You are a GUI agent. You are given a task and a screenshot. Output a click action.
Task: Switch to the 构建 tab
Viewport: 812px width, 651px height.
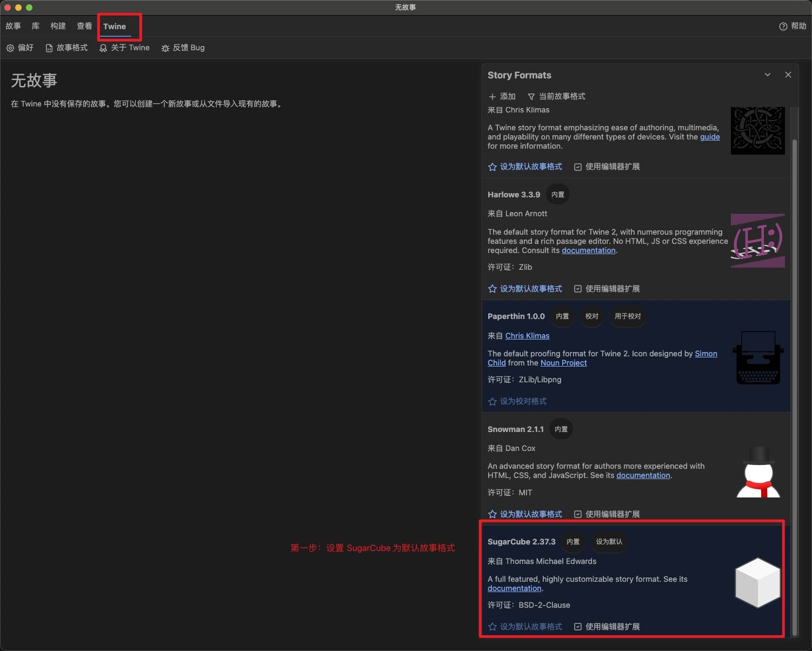(58, 26)
